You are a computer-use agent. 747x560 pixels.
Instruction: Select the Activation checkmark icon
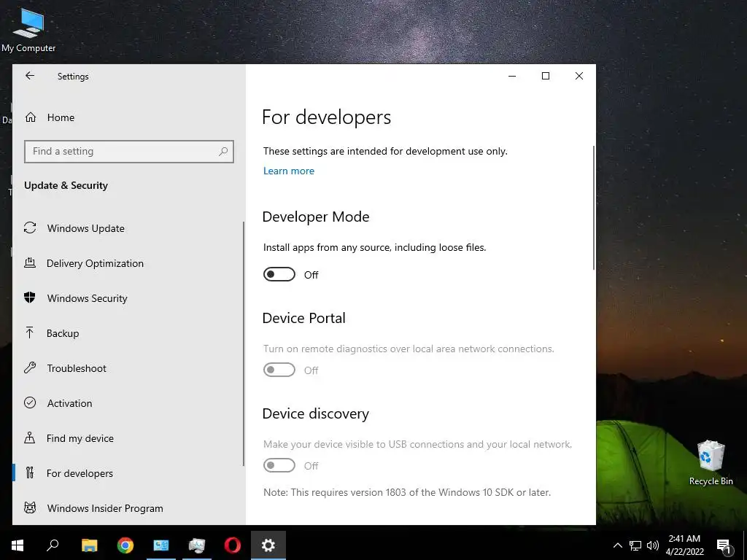coord(30,402)
